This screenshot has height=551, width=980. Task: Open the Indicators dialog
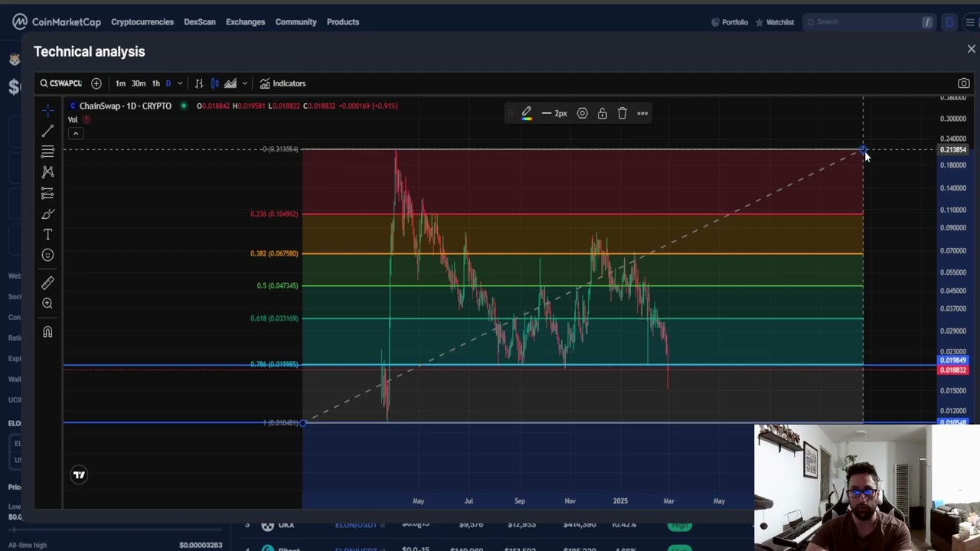283,83
